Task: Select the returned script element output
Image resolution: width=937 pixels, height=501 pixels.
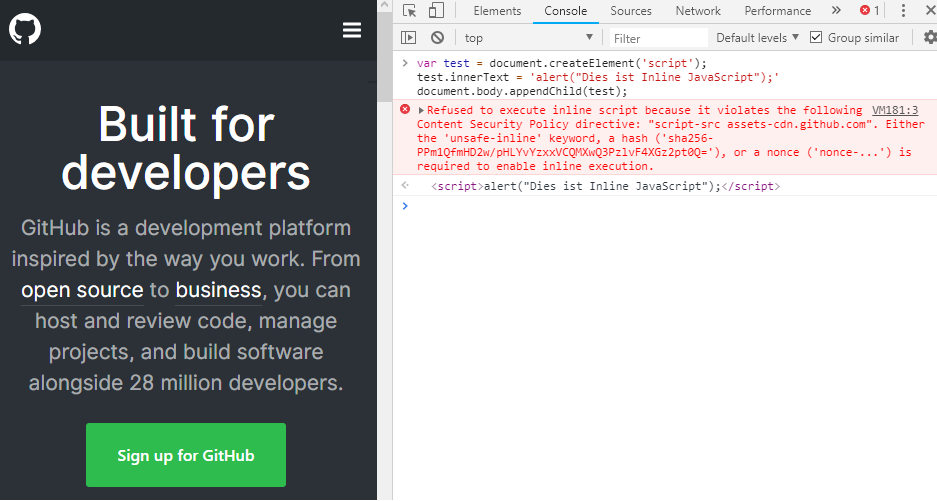Action: (605, 186)
